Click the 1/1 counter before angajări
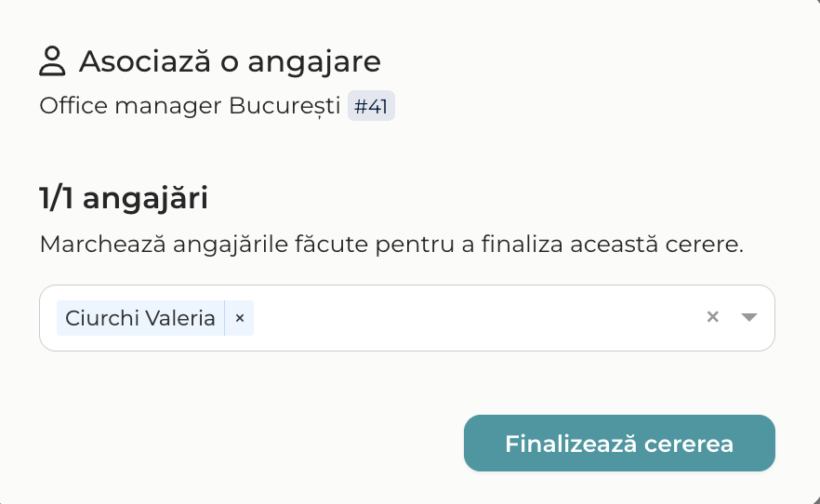The image size is (820, 504). pos(56,199)
